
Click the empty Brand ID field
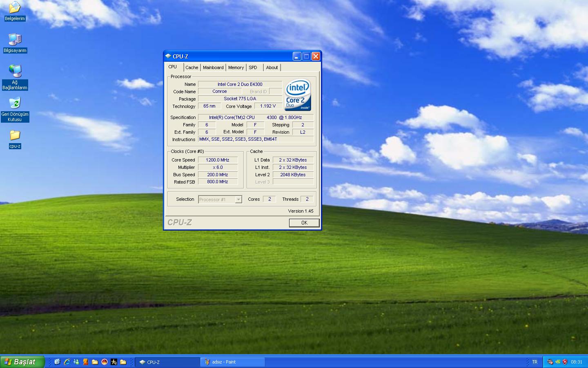(x=276, y=91)
